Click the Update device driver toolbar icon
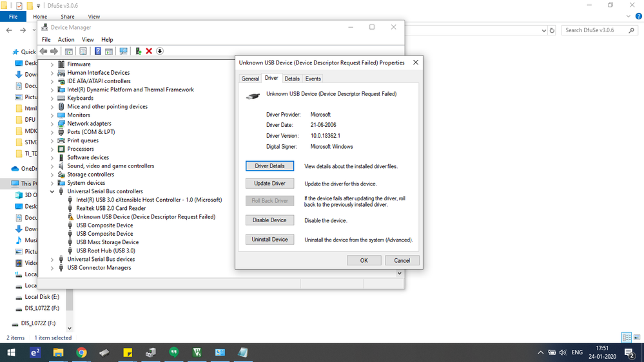Image resolution: width=644 pixels, height=362 pixels. [x=138, y=52]
